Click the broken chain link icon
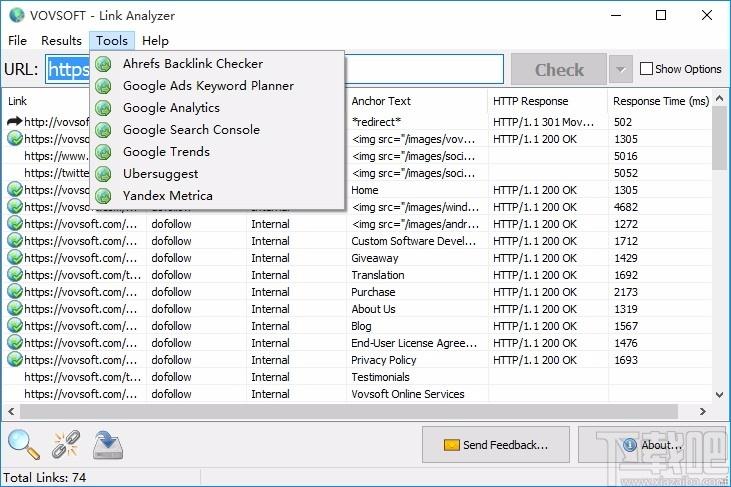The height and width of the screenshot is (487, 731). tap(66, 444)
